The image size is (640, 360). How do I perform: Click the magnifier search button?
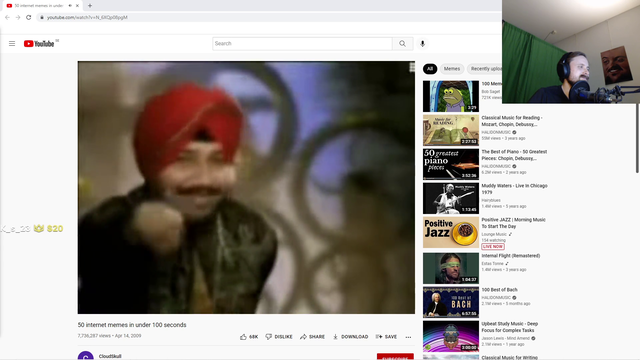tap(402, 44)
